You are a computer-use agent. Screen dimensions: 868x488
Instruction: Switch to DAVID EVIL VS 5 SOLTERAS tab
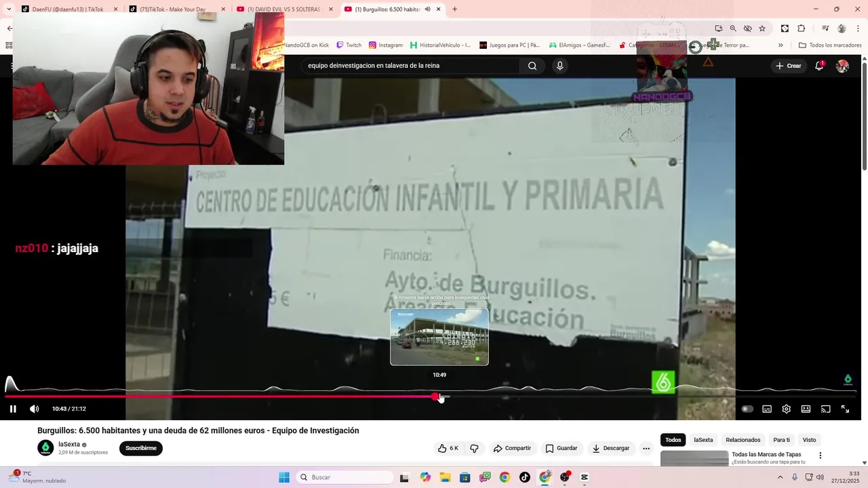pos(283,9)
